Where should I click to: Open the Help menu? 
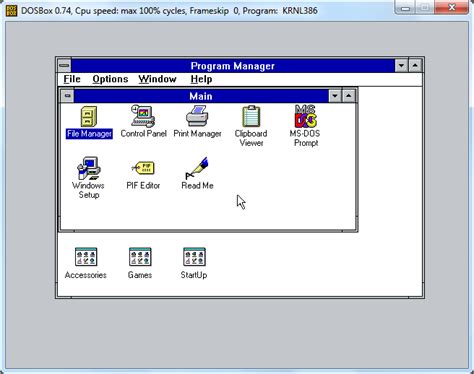[x=201, y=79]
